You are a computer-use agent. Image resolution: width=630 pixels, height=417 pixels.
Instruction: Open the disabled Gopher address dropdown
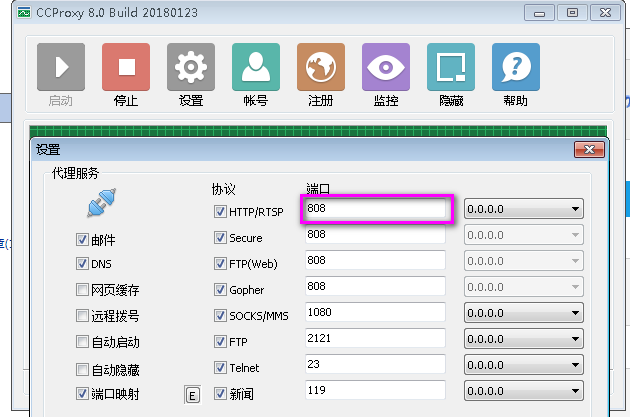click(x=524, y=287)
